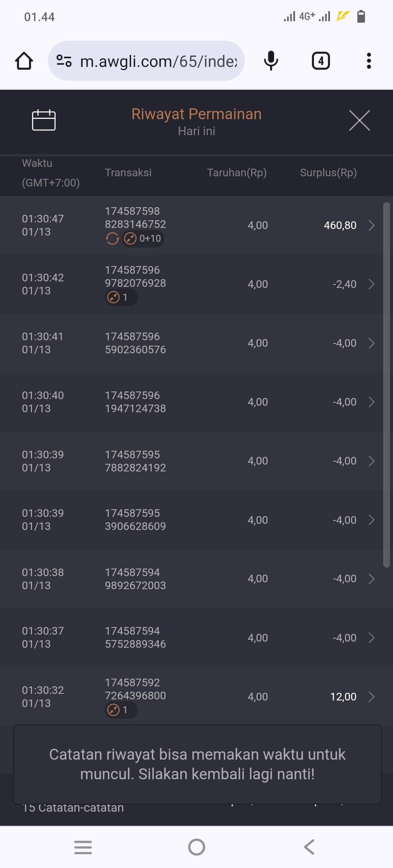
Task: Tap the browser home icon
Action: 24,61
